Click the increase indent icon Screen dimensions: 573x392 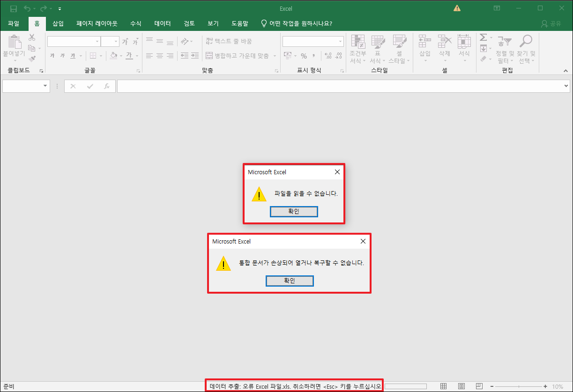click(195, 56)
